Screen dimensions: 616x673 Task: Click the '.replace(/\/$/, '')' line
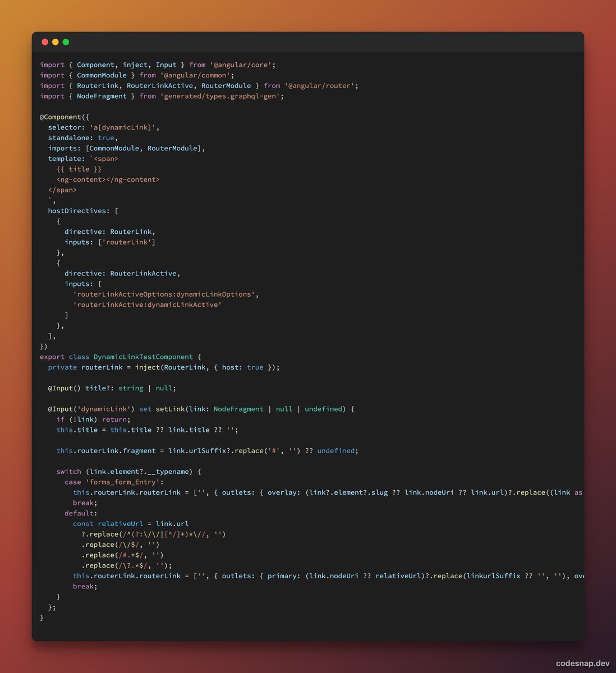click(x=121, y=545)
